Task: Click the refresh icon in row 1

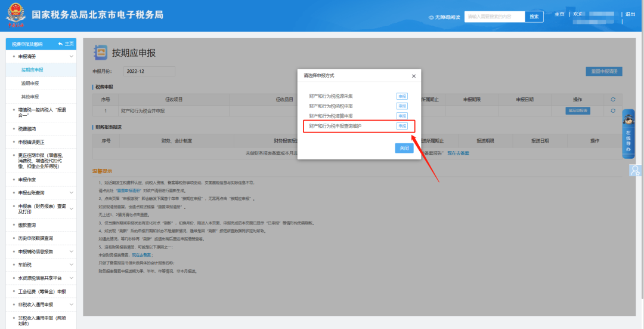Action: point(612,110)
